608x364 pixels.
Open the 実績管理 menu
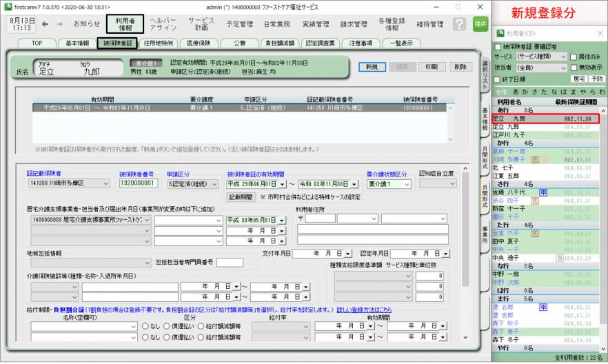click(x=316, y=24)
